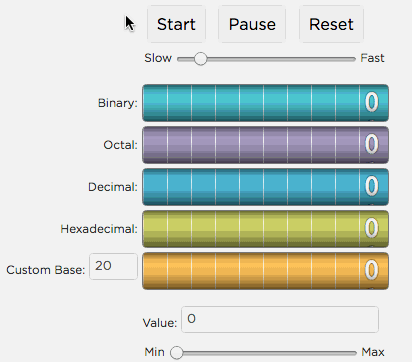Click the Custom Base counter's rightmost digit
412x362 pixels.
(x=374, y=271)
